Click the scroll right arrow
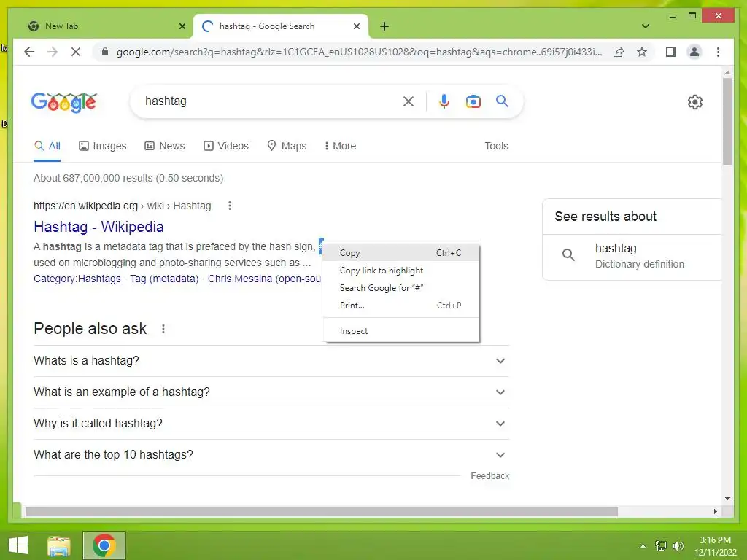The image size is (747, 560). [x=715, y=511]
